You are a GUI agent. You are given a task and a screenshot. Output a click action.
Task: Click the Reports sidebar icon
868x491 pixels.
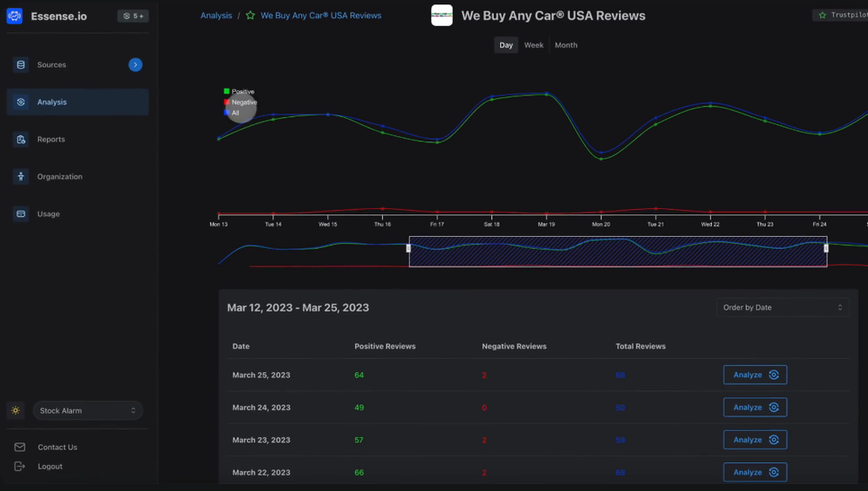point(21,140)
